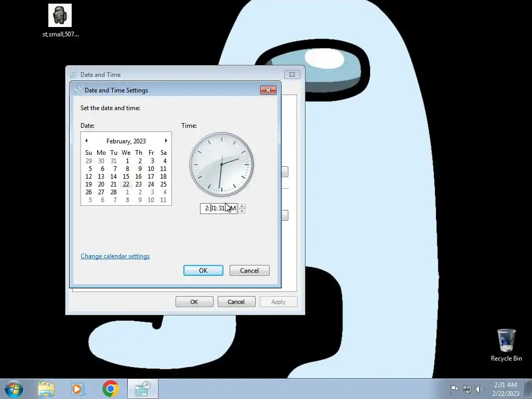
Task: Go to previous month in calendar
Action: [x=86, y=140]
